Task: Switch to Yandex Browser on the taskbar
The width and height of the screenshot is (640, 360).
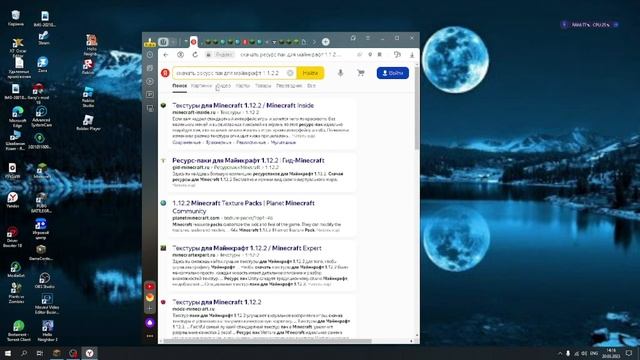Action: 89,353
